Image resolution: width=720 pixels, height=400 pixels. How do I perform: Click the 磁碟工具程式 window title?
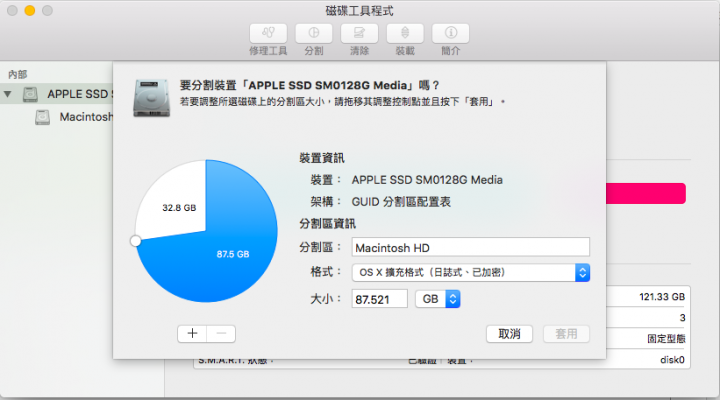tap(360, 11)
